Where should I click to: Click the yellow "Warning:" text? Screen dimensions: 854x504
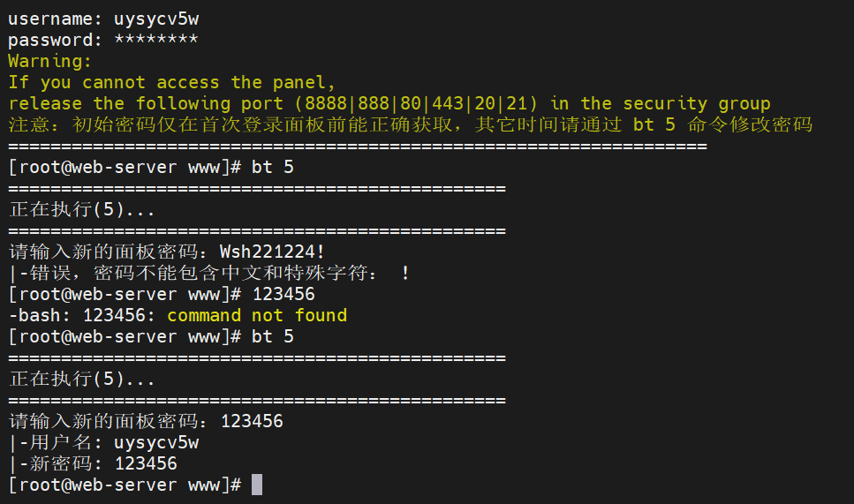click(x=50, y=61)
